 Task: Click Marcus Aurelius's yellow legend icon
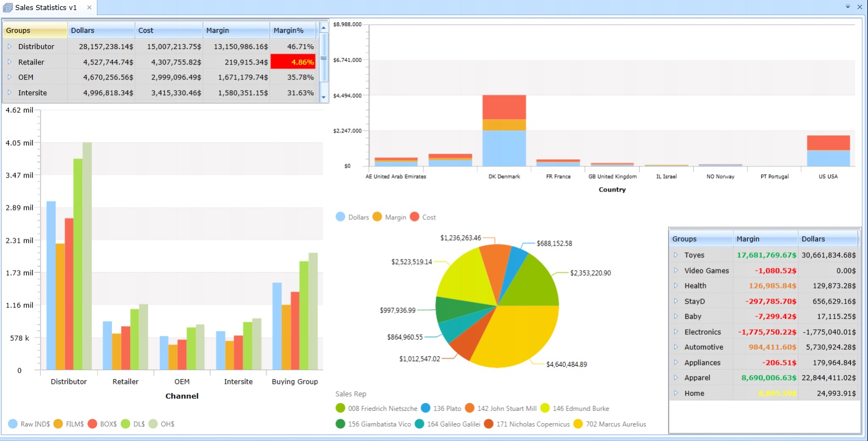coord(577,424)
